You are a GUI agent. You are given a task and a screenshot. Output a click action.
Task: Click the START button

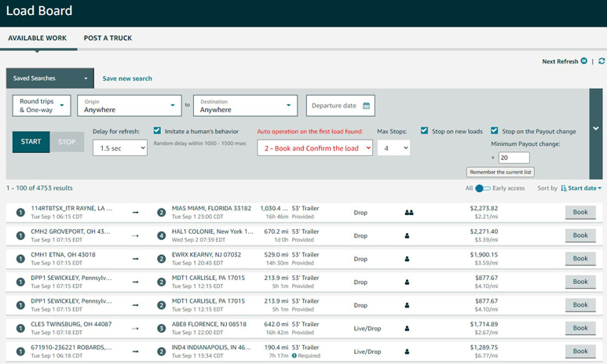[x=31, y=141]
